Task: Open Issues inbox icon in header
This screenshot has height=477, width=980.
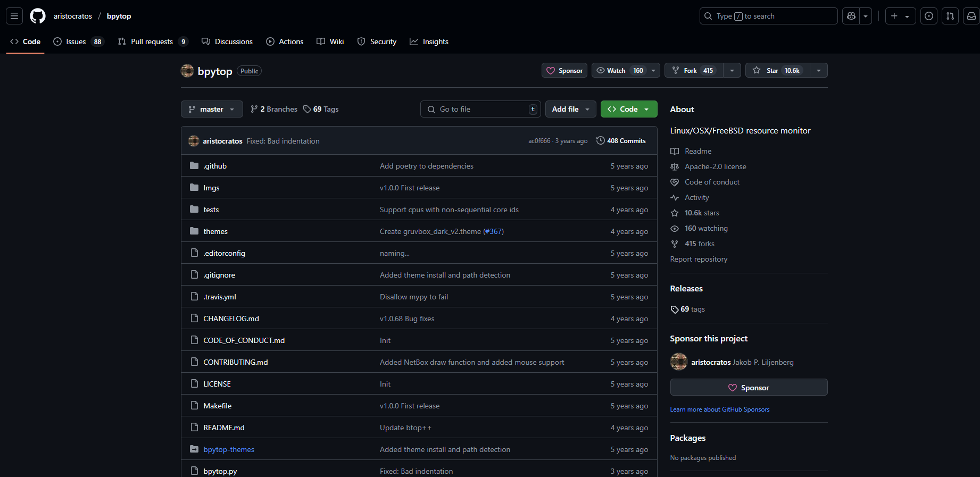Action: point(929,16)
